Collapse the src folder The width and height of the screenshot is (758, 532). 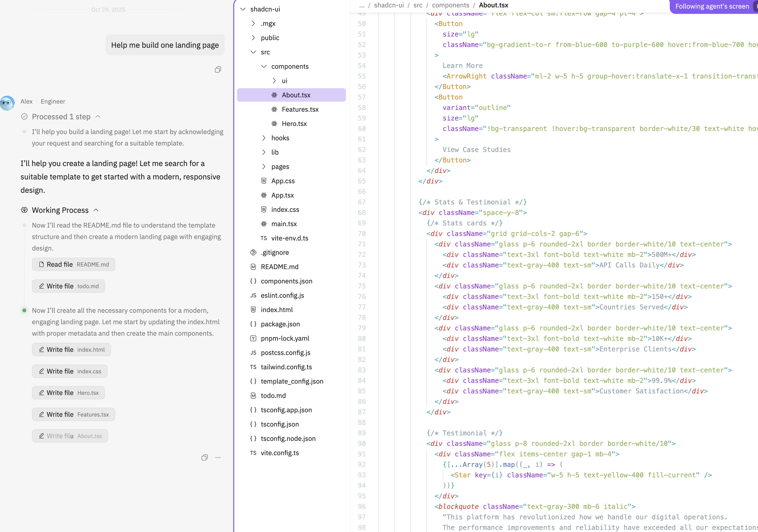253,52
